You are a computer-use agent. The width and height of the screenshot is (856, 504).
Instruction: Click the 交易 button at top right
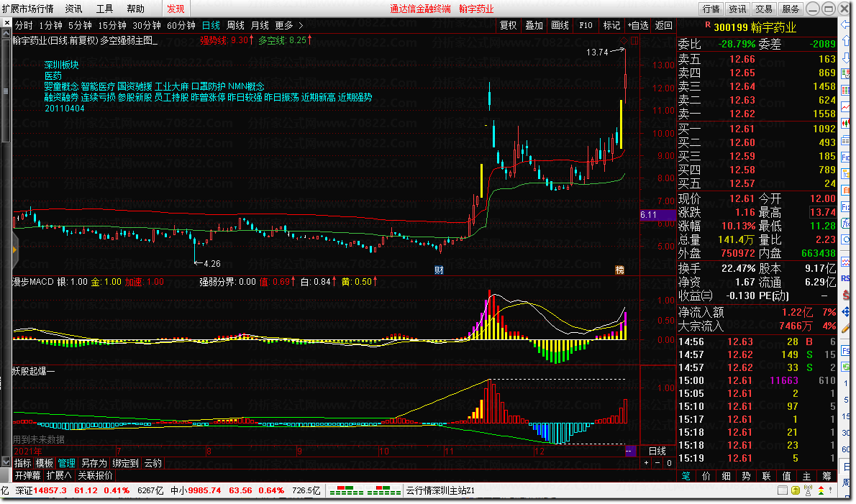[764, 9]
